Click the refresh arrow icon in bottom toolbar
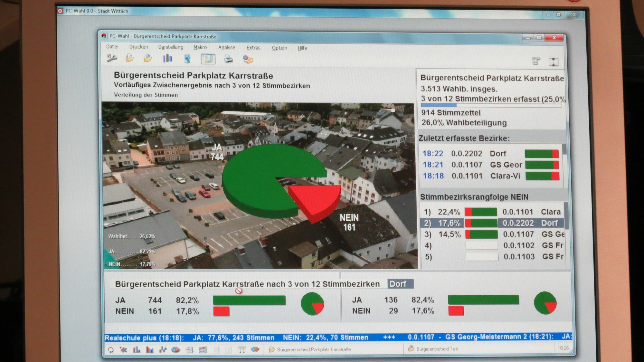Image resolution: width=644 pixels, height=362 pixels. tap(111, 350)
